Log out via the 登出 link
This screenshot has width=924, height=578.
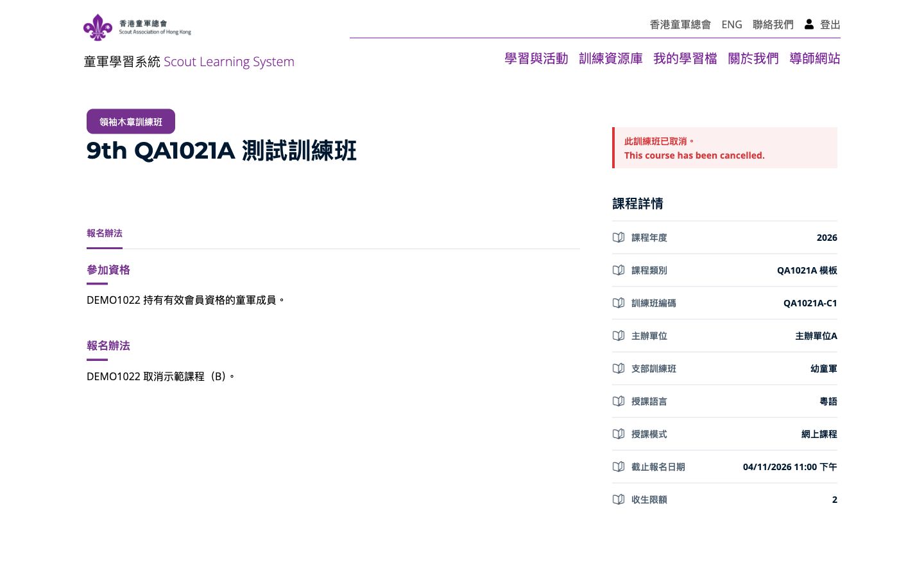[x=830, y=24]
